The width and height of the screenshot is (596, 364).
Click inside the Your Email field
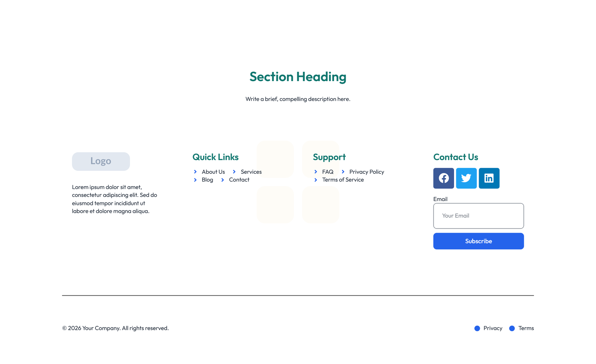[x=478, y=216]
